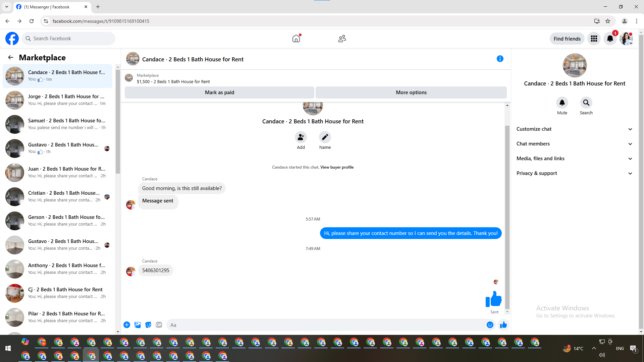Bookmark this page with star icon
This screenshot has height=362, width=644.
coord(608,21)
